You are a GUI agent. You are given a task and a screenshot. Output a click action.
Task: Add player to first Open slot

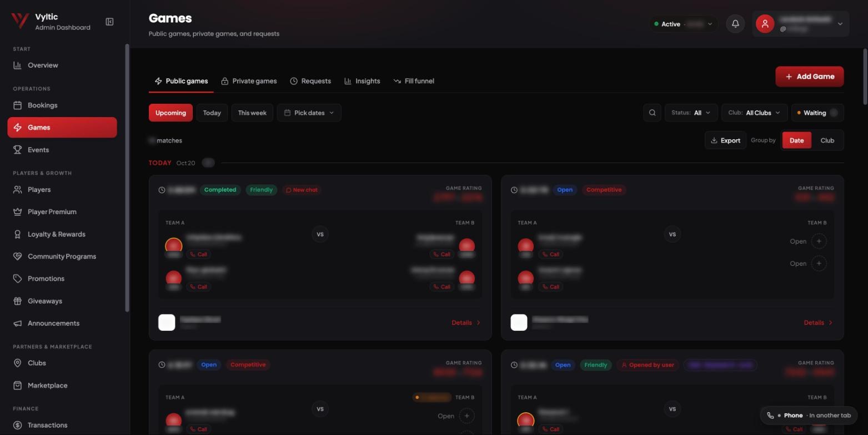819,241
